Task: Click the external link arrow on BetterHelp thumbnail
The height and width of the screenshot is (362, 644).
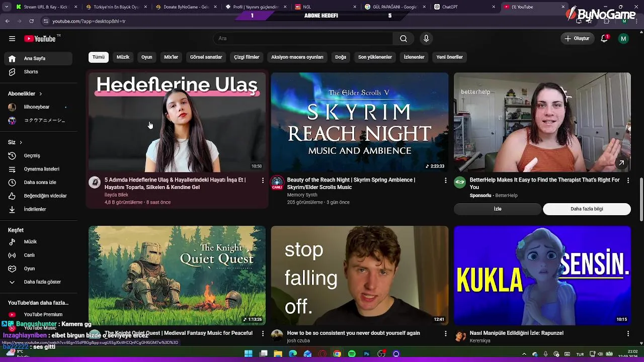Action: coord(621,163)
